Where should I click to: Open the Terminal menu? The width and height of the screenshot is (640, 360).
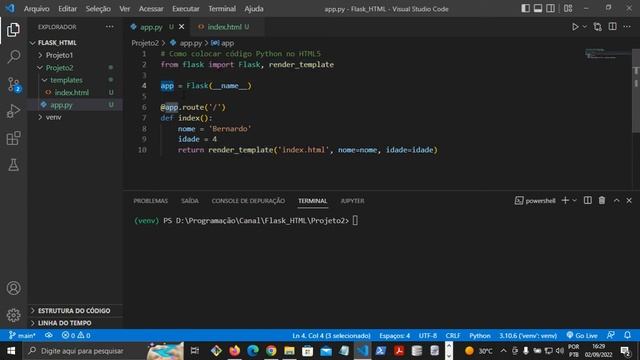tap(222, 9)
